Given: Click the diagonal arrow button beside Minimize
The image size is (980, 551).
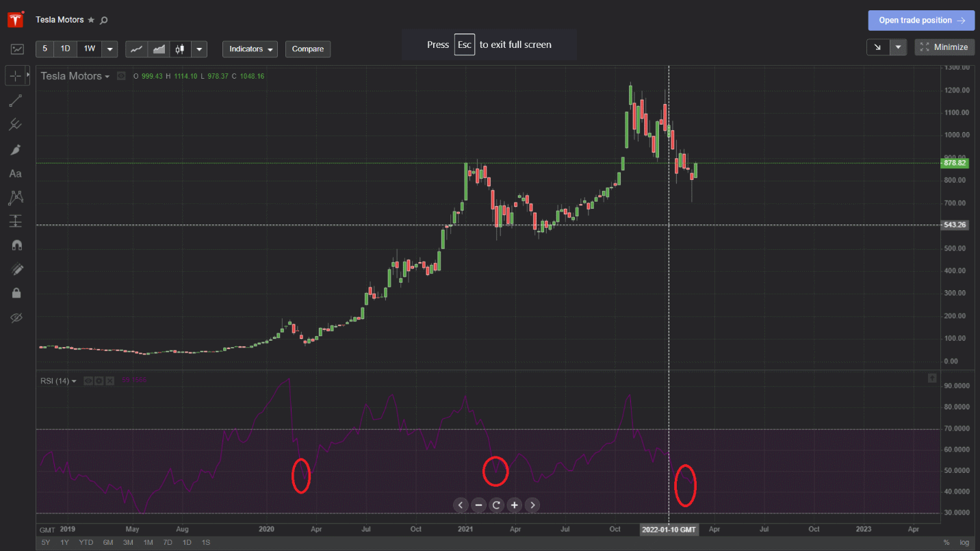Looking at the screenshot, I should point(877,47).
